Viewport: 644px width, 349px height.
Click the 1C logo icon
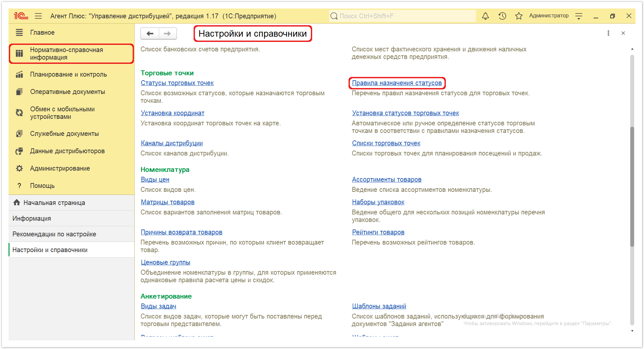[21, 16]
